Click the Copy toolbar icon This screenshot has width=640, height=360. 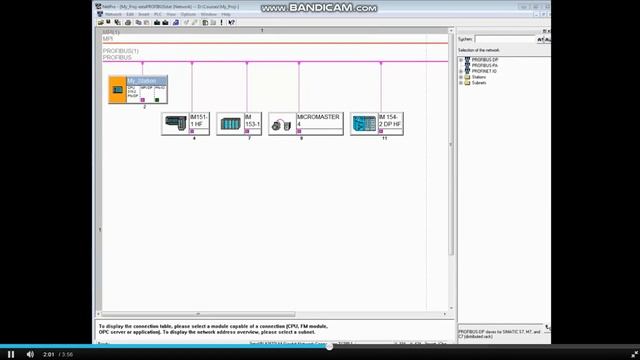[x=138, y=22]
